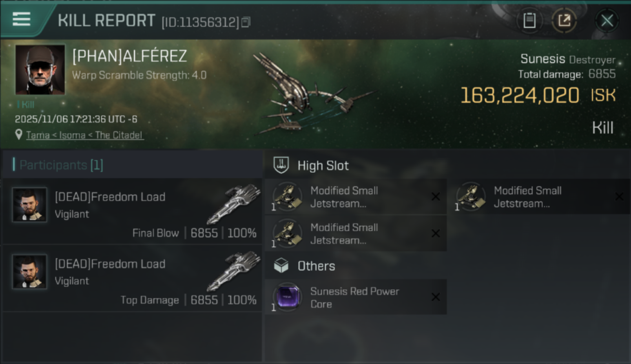Select right-column Modified Small Jetstream module
The height and width of the screenshot is (364, 631).
542,197
